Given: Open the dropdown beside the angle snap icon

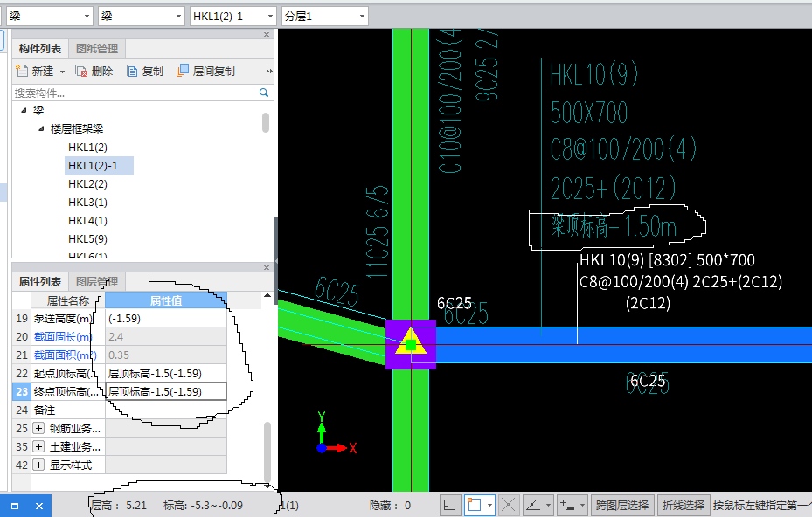Looking at the screenshot, I should click(548, 505).
